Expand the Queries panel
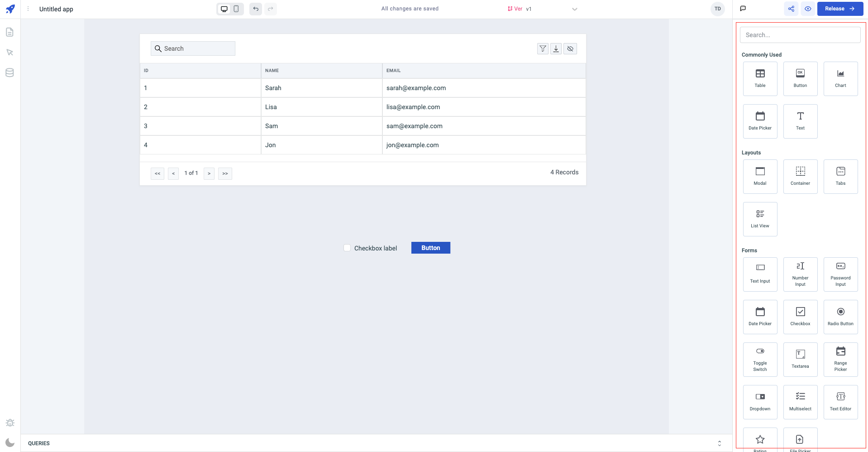The width and height of the screenshot is (868, 452). coord(719,443)
